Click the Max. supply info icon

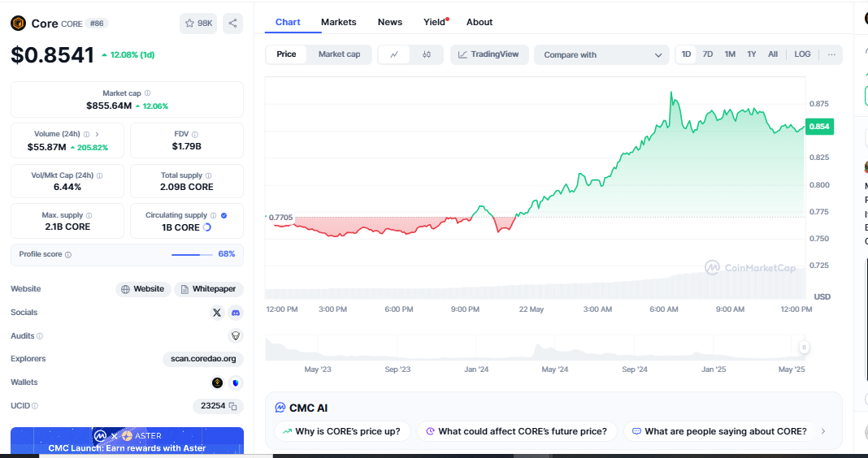click(89, 216)
